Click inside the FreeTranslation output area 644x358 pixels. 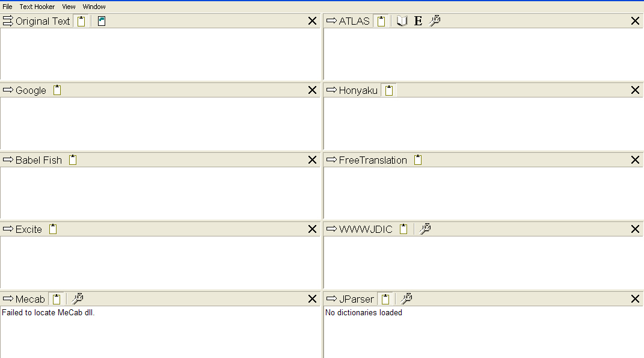click(x=483, y=193)
